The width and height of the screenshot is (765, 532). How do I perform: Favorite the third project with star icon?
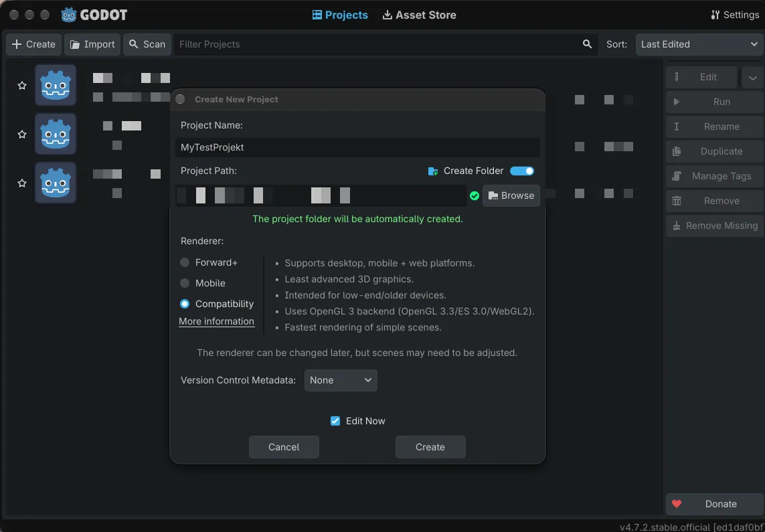point(22,183)
